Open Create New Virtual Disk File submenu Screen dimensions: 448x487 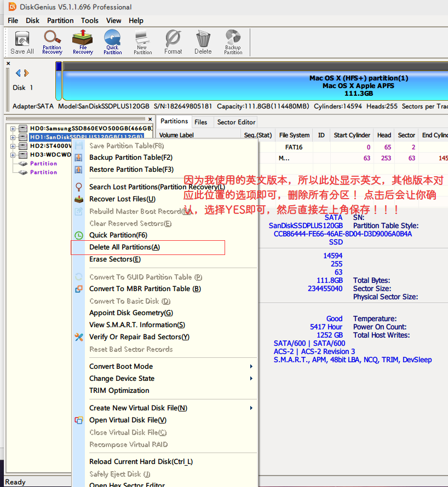tap(171, 408)
